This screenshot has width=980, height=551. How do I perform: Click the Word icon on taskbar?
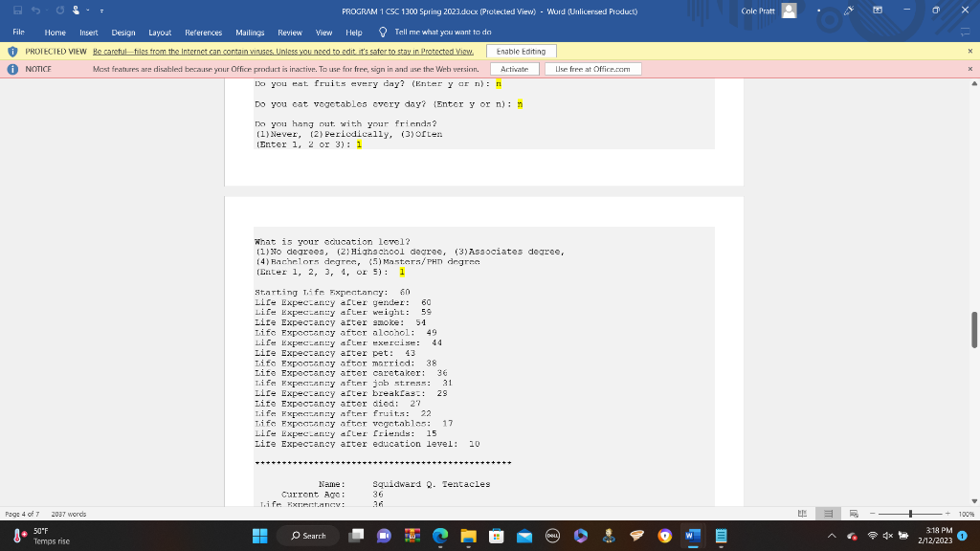693,536
